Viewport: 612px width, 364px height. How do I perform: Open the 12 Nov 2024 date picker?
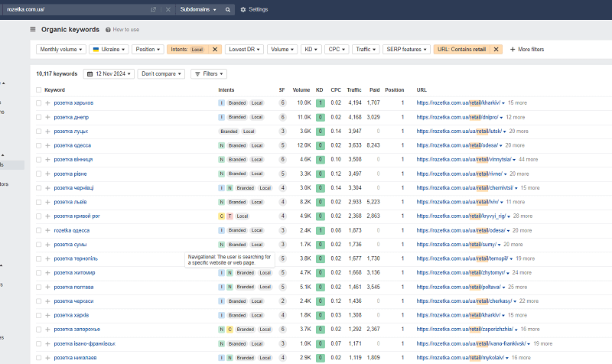109,73
